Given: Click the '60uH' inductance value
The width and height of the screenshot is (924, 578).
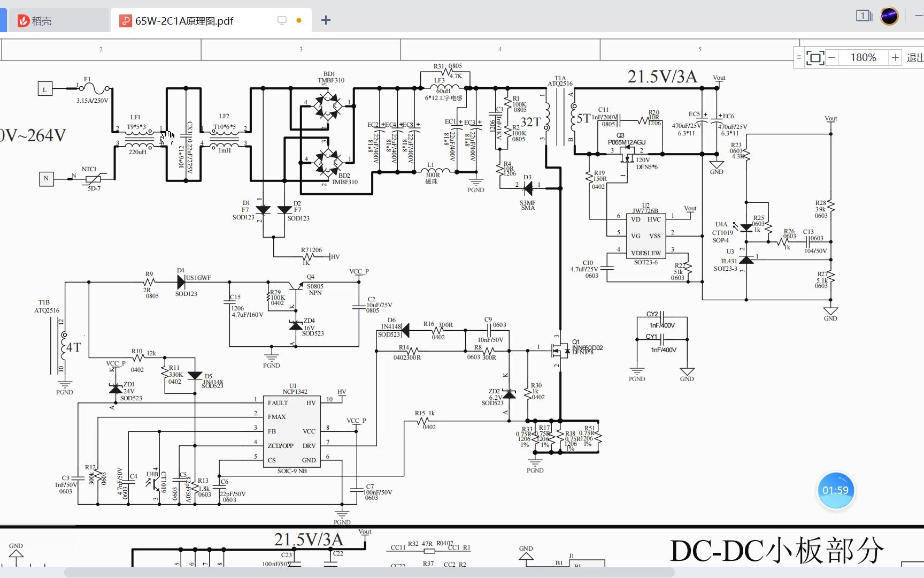Looking at the screenshot, I should coord(443,91).
